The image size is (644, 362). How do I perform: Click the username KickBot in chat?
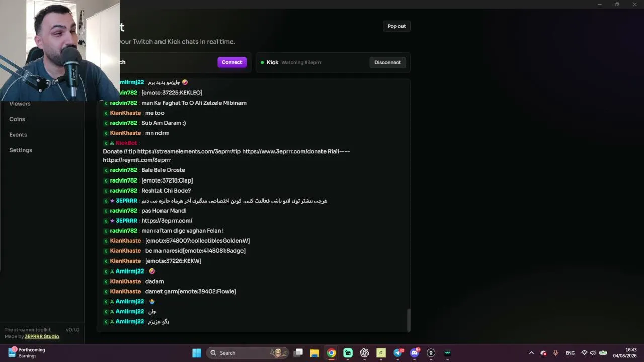pos(126,143)
